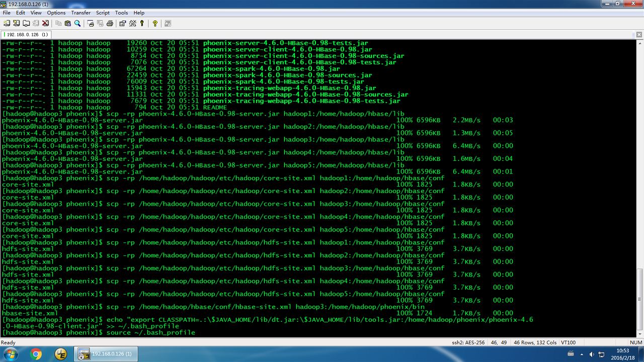Click the SecureCRT icon in title bar

tap(4, 4)
